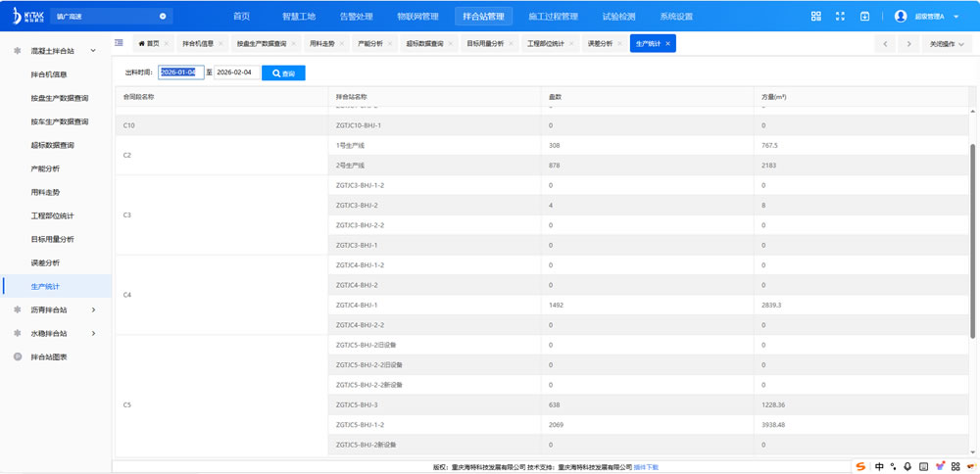Click the end date field 2026-02-04
The height and width of the screenshot is (474, 980).
coord(235,72)
